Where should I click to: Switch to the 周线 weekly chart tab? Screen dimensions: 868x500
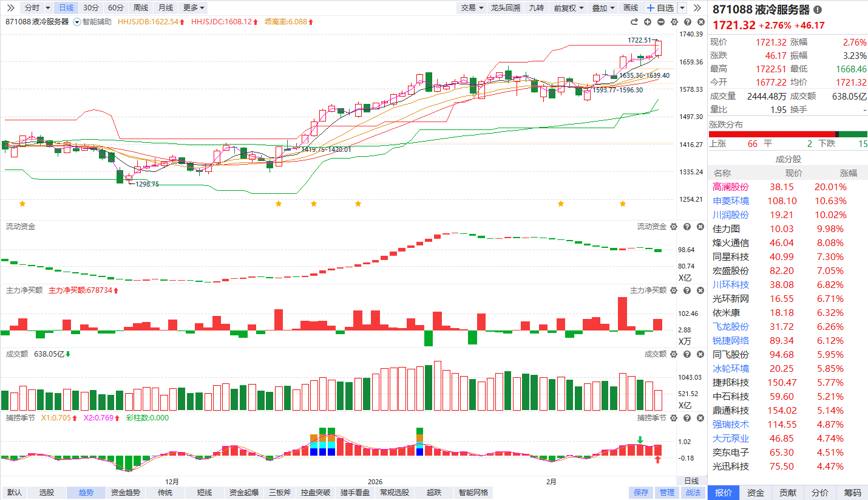click(140, 8)
